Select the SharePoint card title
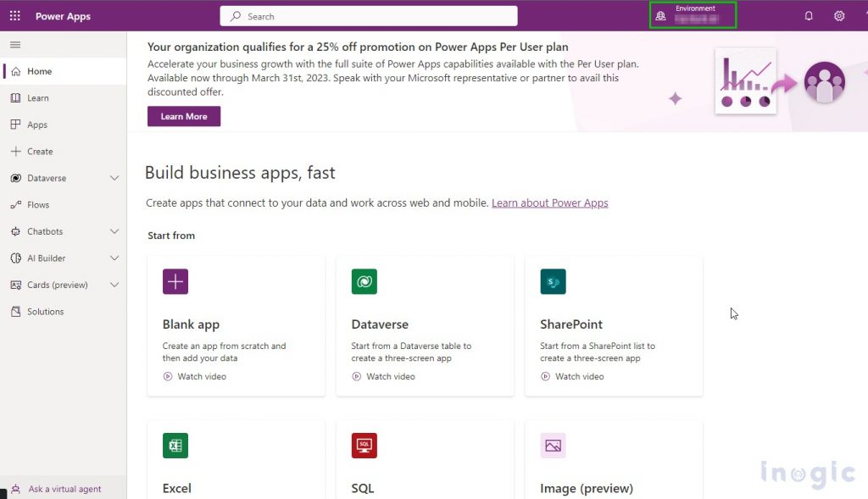Image resolution: width=868 pixels, height=499 pixels. [571, 324]
